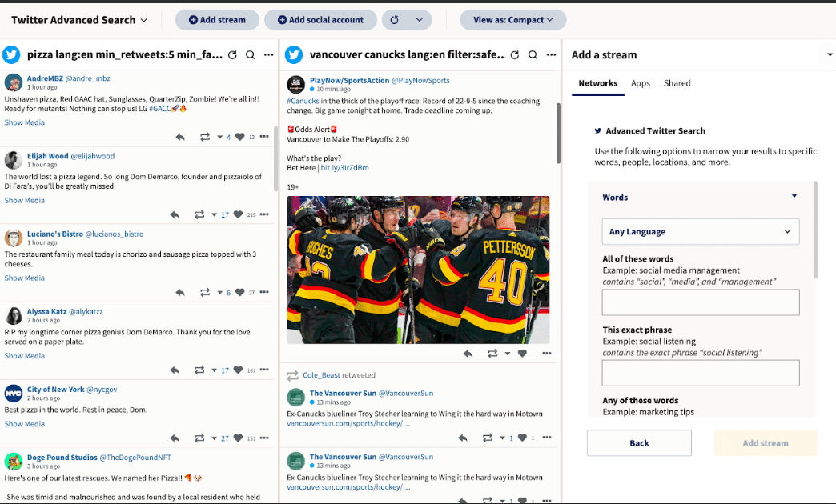This screenshot has height=504, width=836.
Task: Refresh the vancouver canucks stream
Action: tap(515, 55)
